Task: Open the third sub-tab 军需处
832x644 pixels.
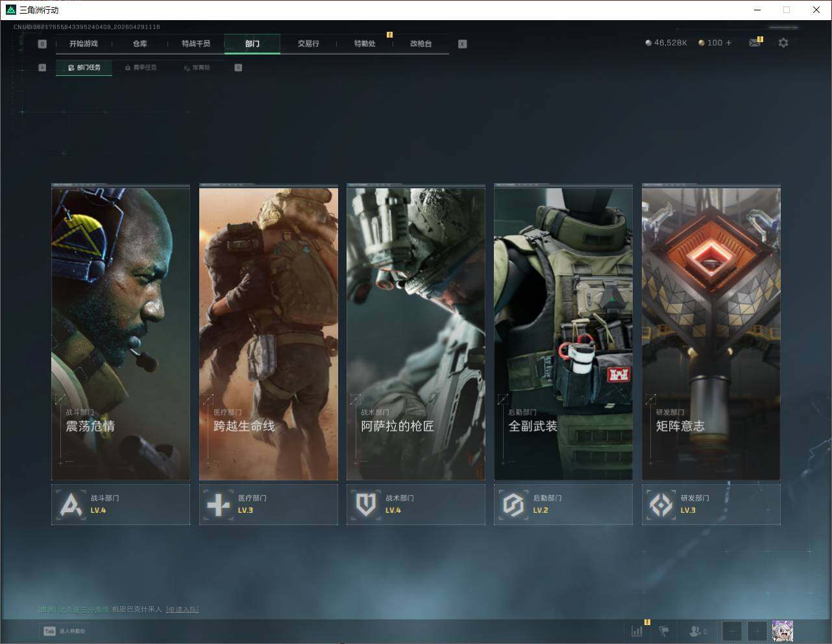Action: pos(197,68)
